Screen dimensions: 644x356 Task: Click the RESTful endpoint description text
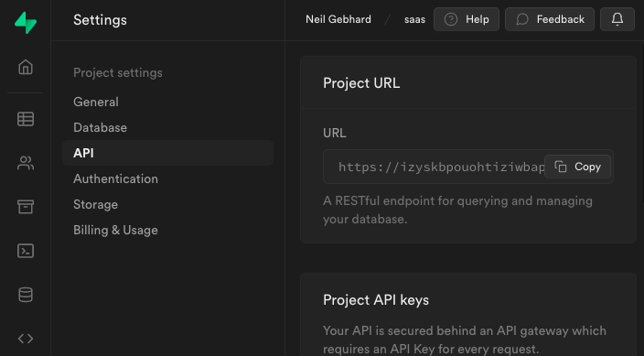point(457,210)
